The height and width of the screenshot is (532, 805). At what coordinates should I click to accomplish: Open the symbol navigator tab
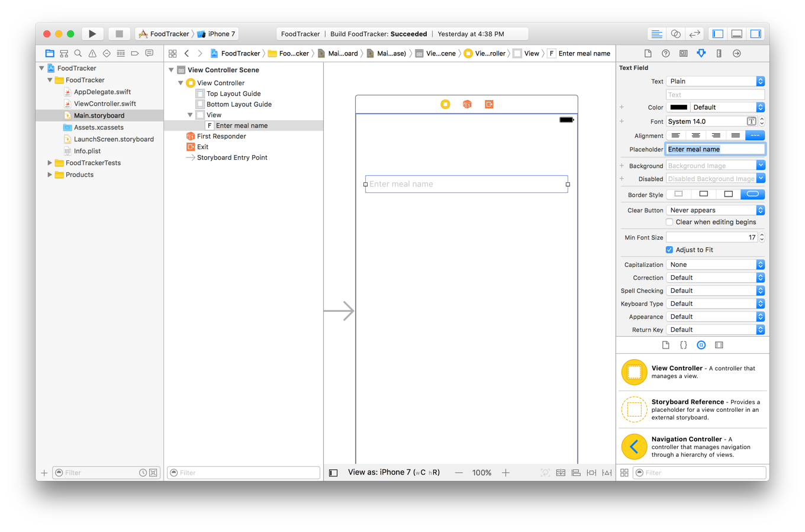click(x=64, y=53)
